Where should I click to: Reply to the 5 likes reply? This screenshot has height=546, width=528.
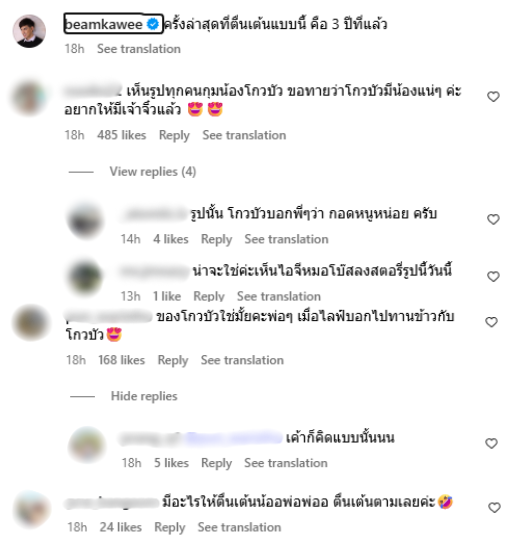pos(216,463)
